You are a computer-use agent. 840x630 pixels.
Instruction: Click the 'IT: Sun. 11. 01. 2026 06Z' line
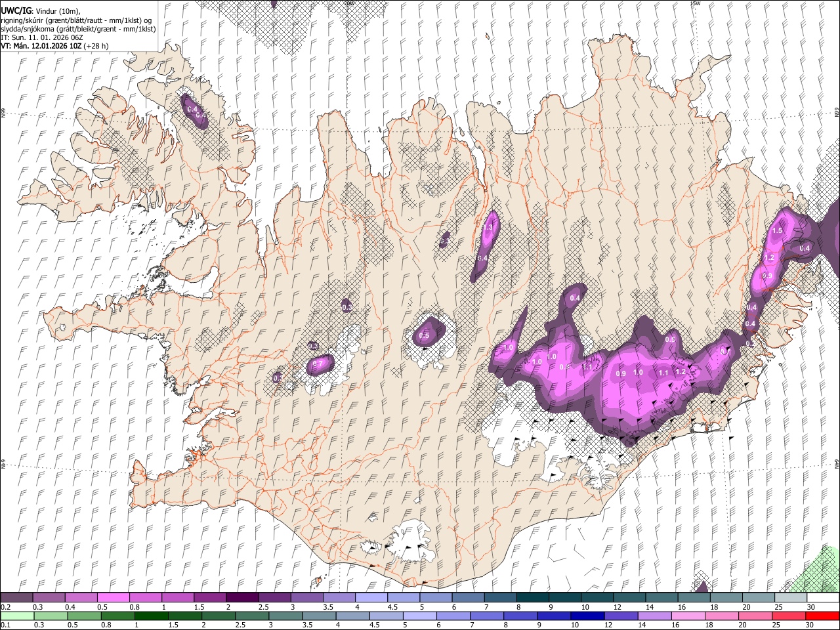tap(41, 37)
